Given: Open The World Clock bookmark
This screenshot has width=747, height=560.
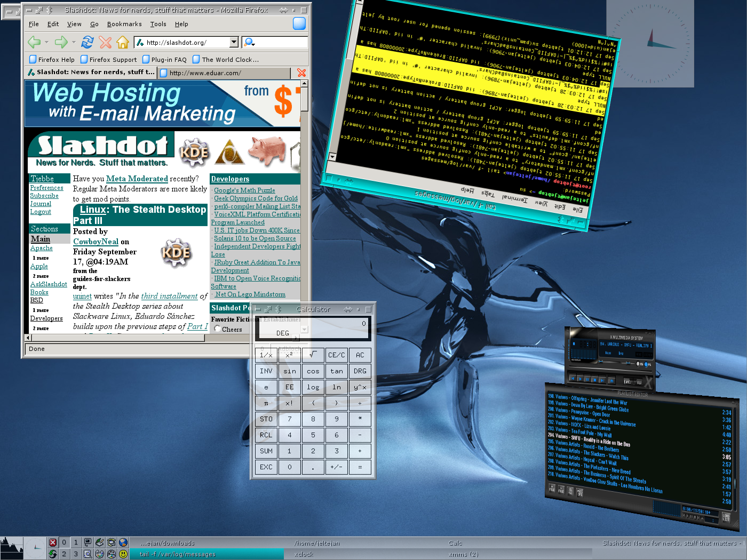Looking at the screenshot, I should [x=226, y=59].
